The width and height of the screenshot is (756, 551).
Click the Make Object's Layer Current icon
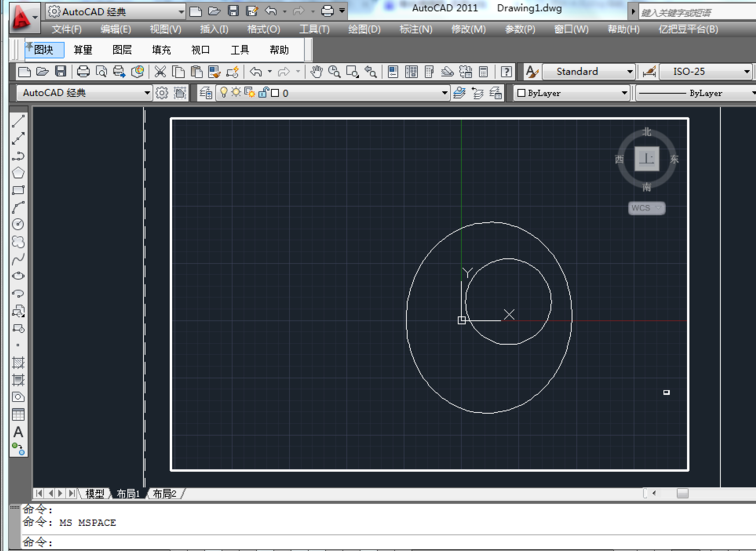(x=459, y=93)
